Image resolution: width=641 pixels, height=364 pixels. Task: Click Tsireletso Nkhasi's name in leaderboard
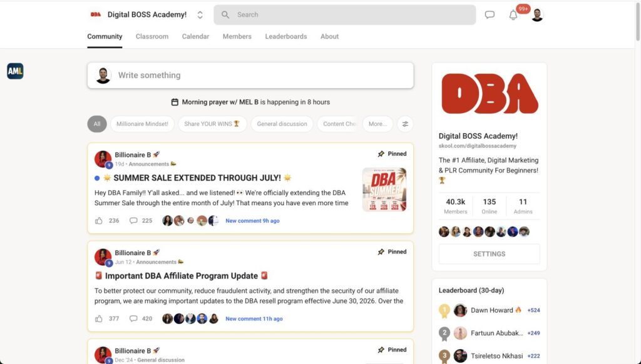496,356
